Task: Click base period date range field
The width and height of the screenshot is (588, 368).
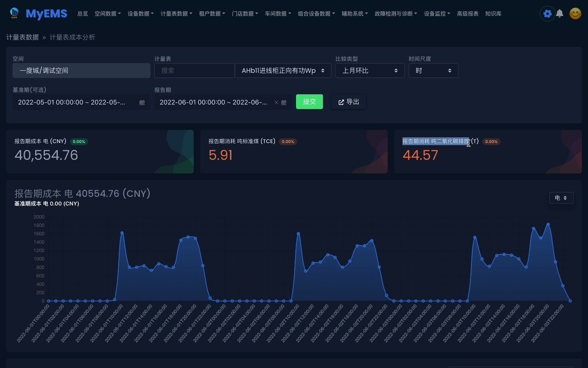Action: point(81,102)
